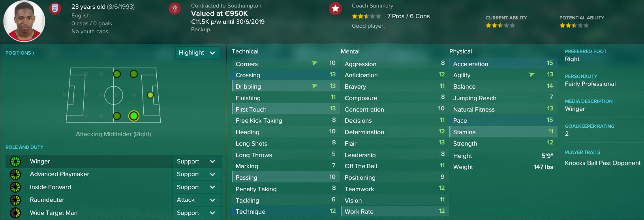Select the Raumdeuter role icon
Image resolution: width=644 pixels, height=220 pixels.
(15, 200)
